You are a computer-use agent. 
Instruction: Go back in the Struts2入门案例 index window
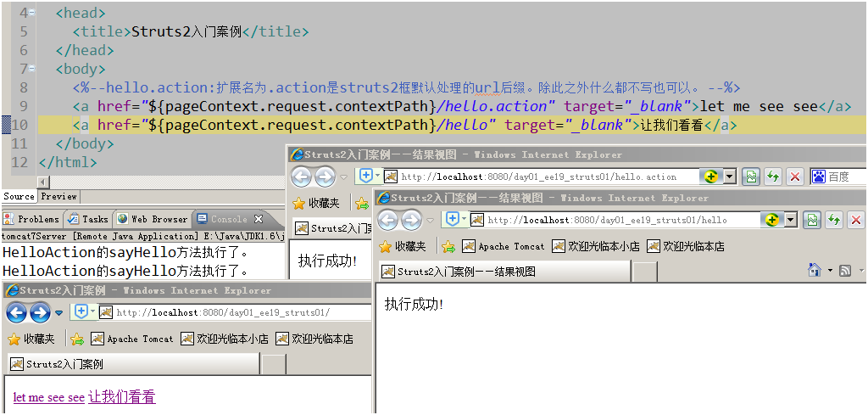pyautogui.click(x=17, y=312)
